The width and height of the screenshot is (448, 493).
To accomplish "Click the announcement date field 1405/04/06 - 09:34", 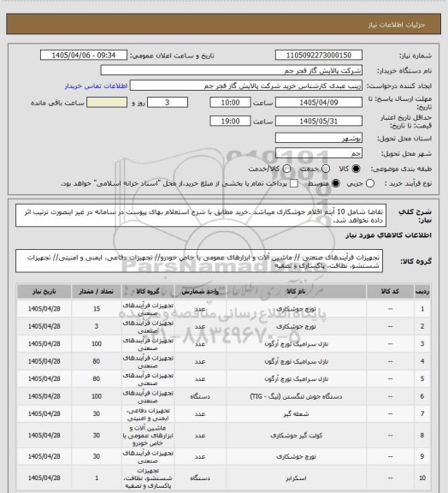I will 84,55.
